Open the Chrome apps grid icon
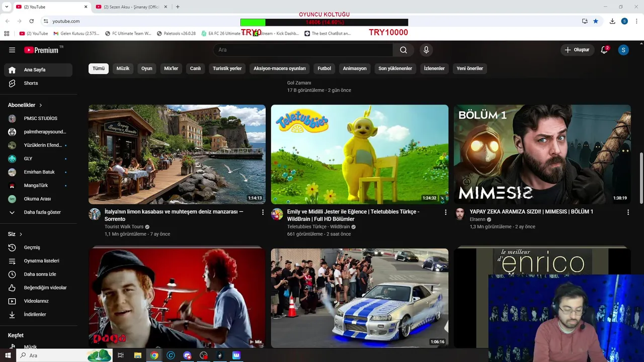Viewport: 644px width, 362px height. [x=7, y=34]
